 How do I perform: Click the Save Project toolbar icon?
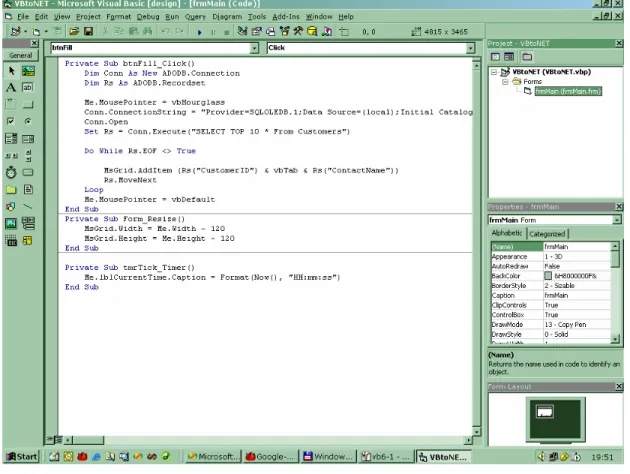88,31
